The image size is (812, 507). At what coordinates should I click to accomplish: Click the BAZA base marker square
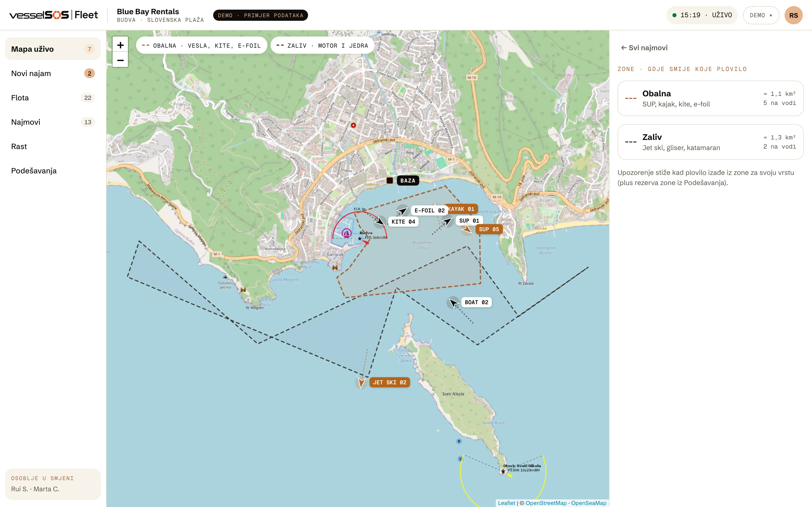coord(390,180)
